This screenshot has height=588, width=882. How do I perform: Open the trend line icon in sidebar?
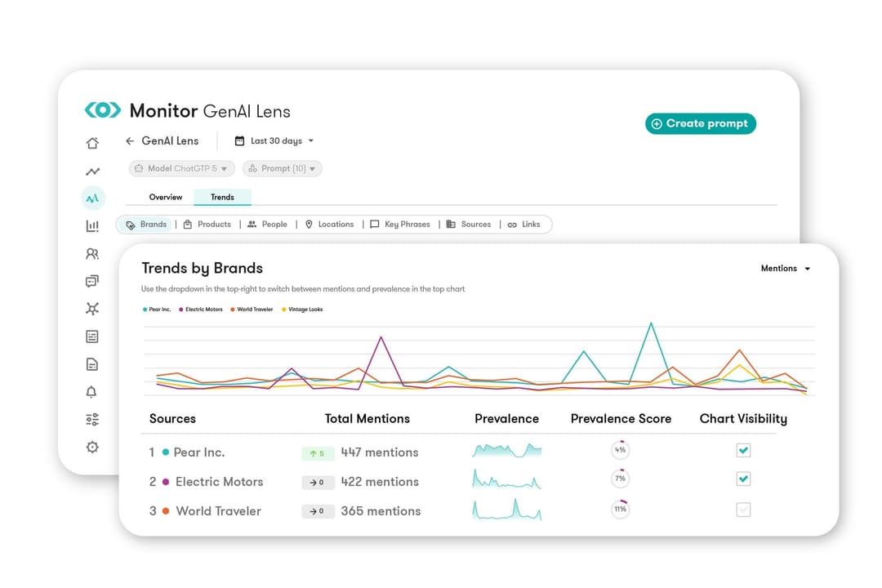tap(92, 171)
